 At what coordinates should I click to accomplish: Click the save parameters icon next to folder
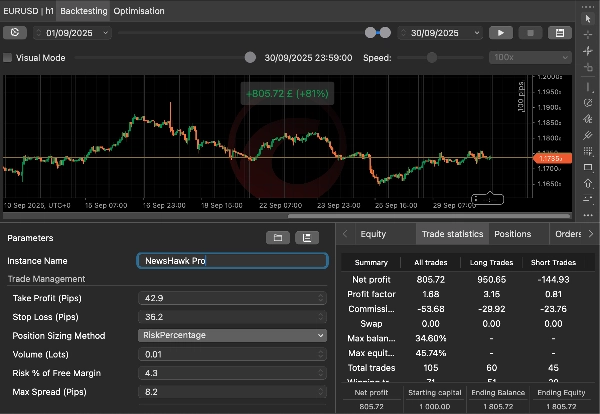[x=307, y=238]
